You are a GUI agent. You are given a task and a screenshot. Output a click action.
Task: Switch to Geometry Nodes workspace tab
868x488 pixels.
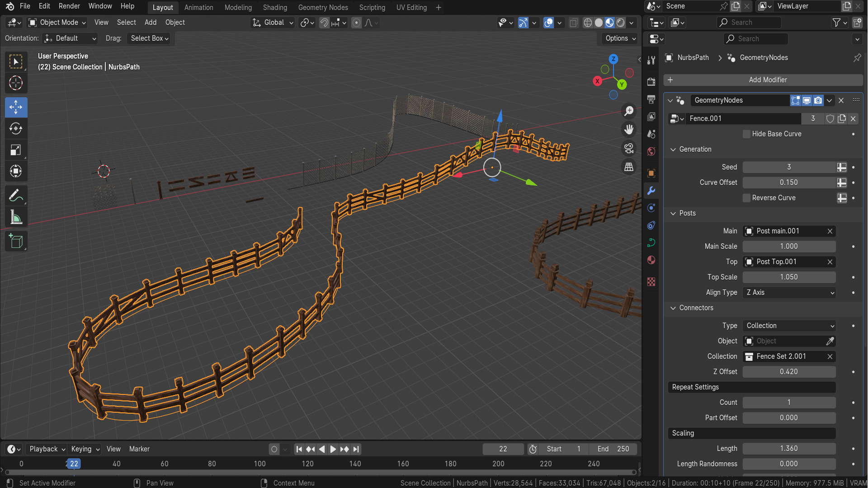(323, 7)
